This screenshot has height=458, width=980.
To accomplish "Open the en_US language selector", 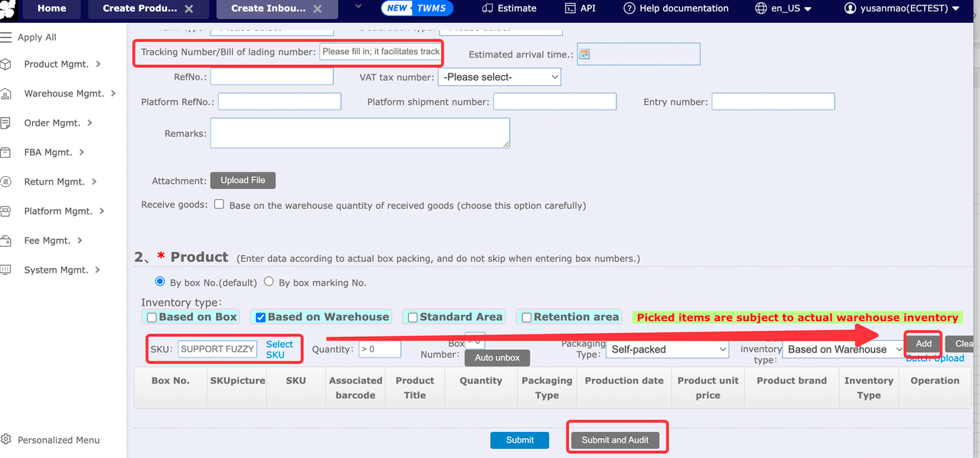I will tap(782, 8).
